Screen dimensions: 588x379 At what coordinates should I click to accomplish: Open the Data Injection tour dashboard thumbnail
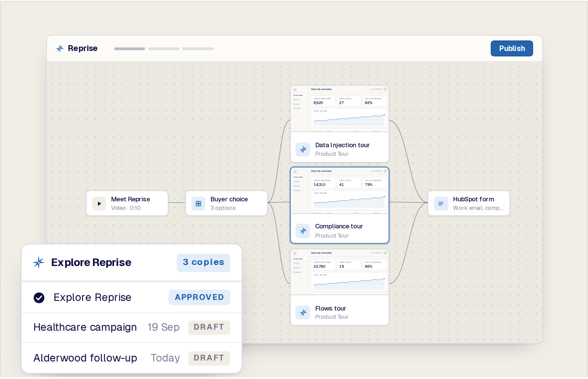click(x=340, y=109)
